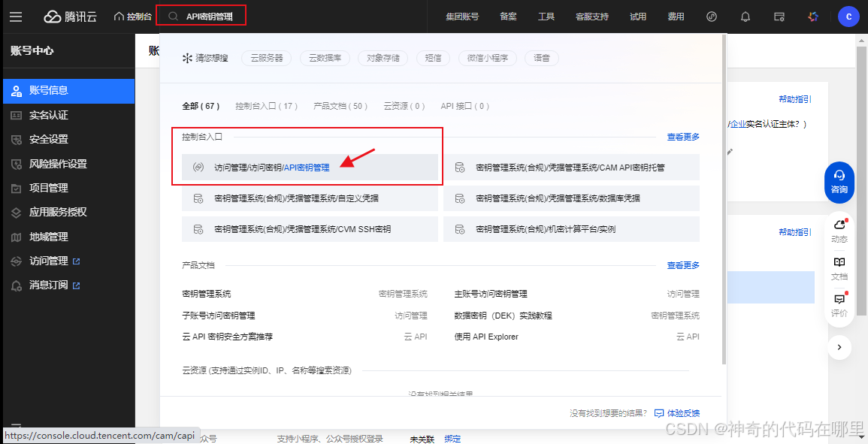Click 查看更多 for 产品文档

tap(683, 265)
